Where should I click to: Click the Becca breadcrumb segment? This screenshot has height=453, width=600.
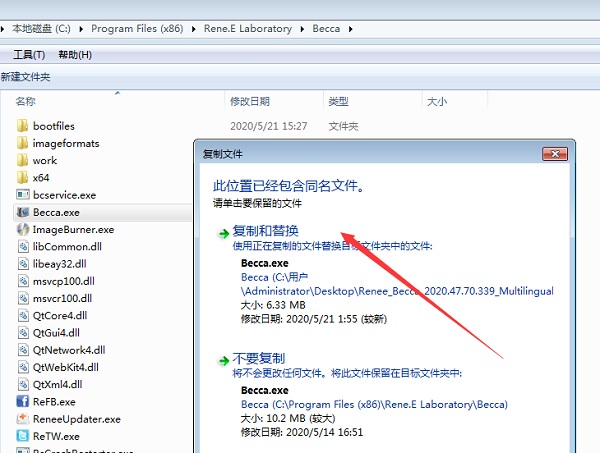pos(326,29)
